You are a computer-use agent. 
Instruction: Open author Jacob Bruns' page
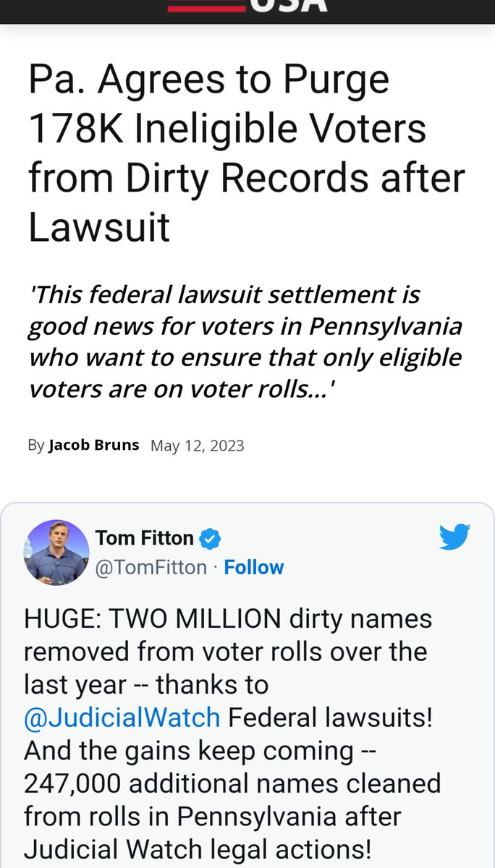click(x=93, y=445)
